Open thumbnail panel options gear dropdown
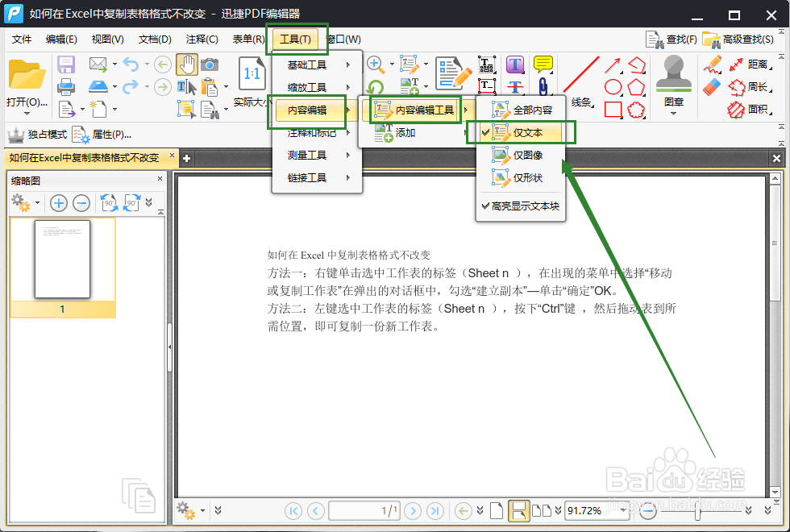The width and height of the screenshot is (790, 532). (x=37, y=203)
